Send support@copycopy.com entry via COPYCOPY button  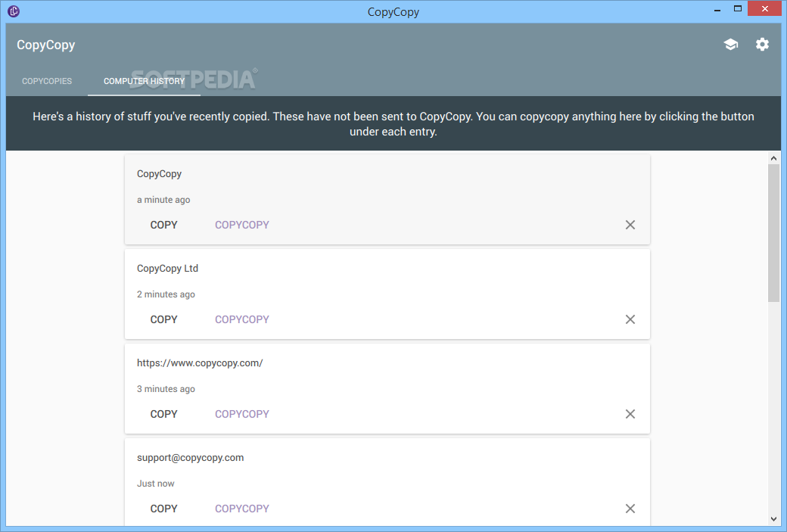point(242,509)
